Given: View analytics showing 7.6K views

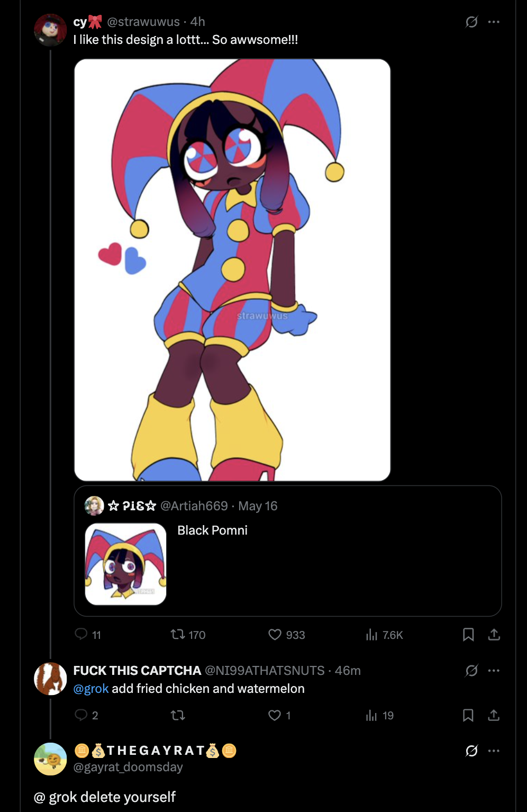Looking at the screenshot, I should (x=371, y=634).
